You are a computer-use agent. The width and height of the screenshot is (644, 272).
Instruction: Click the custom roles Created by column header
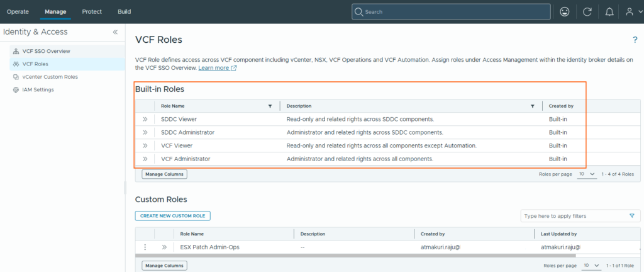[433, 234]
